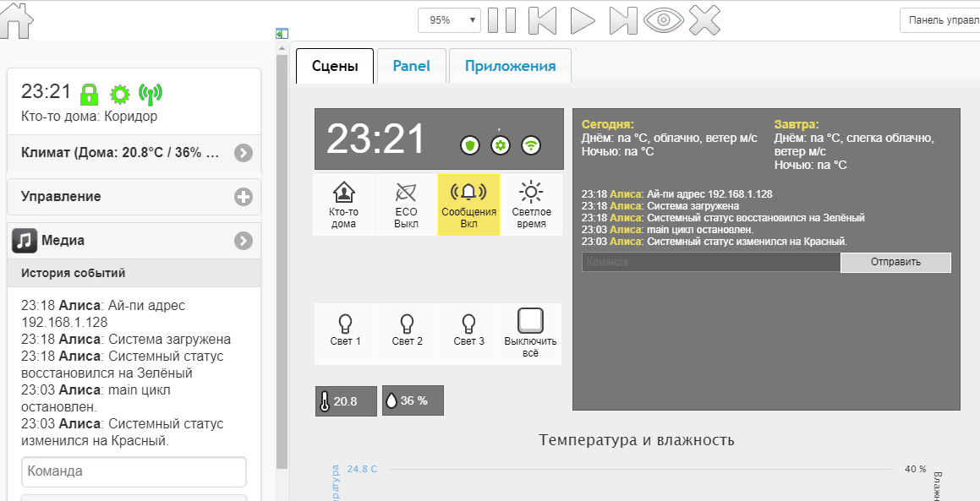980x501 pixels.
Task: Click the shield status icon on the clock widget
Action: (x=469, y=144)
